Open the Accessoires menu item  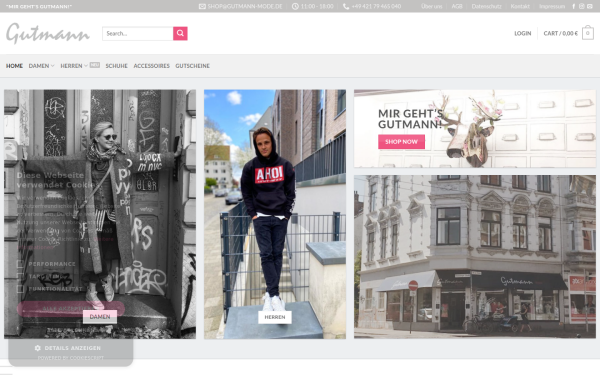(152, 66)
